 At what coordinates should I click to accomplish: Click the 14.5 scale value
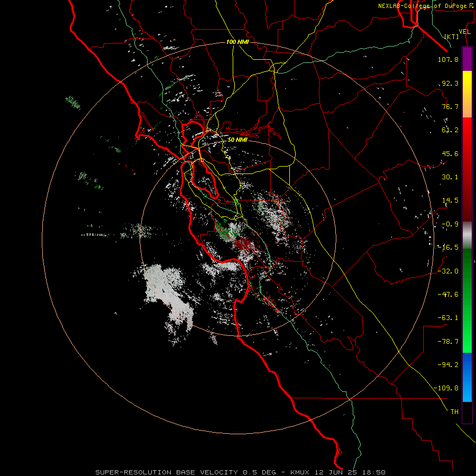click(450, 200)
